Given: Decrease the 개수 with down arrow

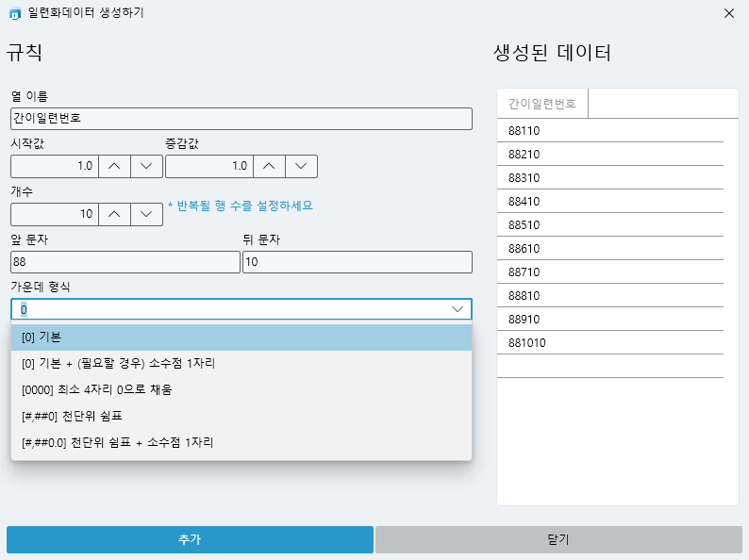Looking at the screenshot, I should pos(146,214).
